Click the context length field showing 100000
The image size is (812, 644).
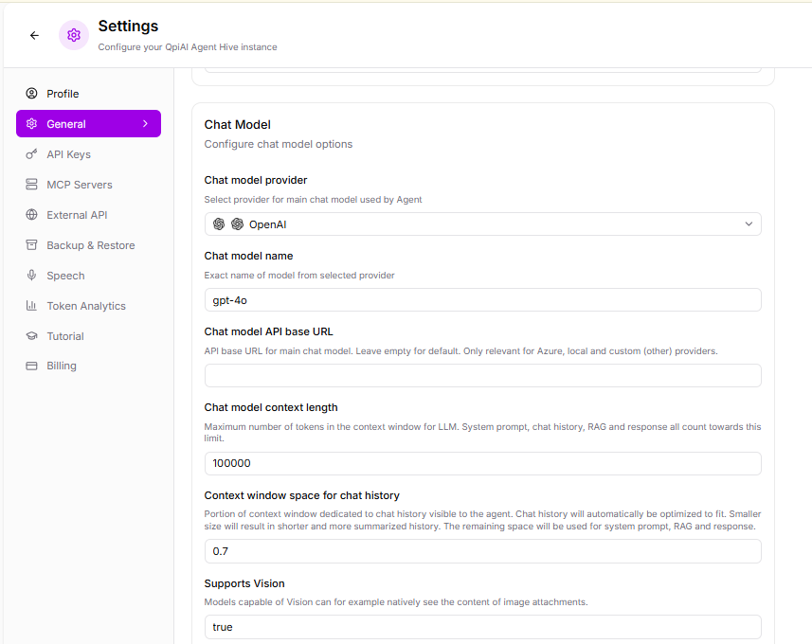coord(482,463)
